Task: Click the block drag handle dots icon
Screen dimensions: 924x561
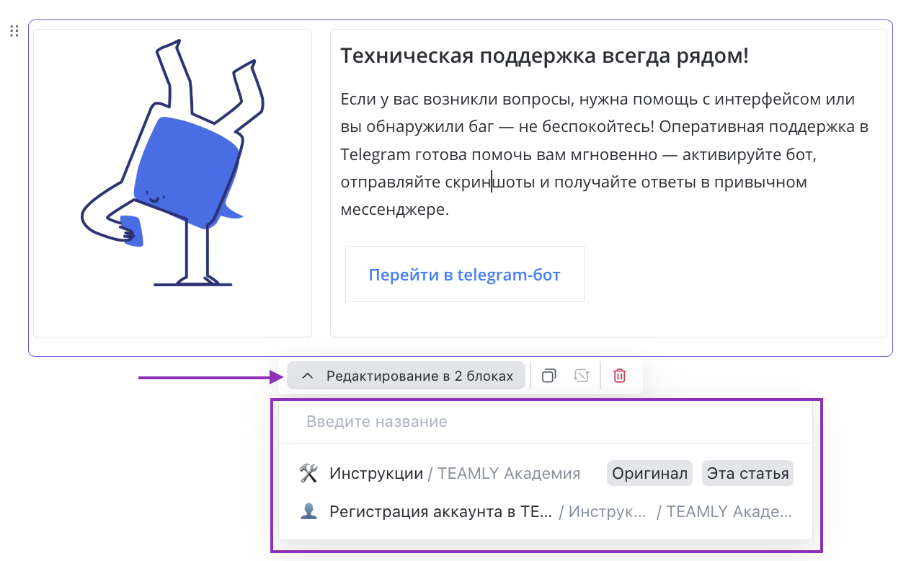Action: (x=14, y=31)
